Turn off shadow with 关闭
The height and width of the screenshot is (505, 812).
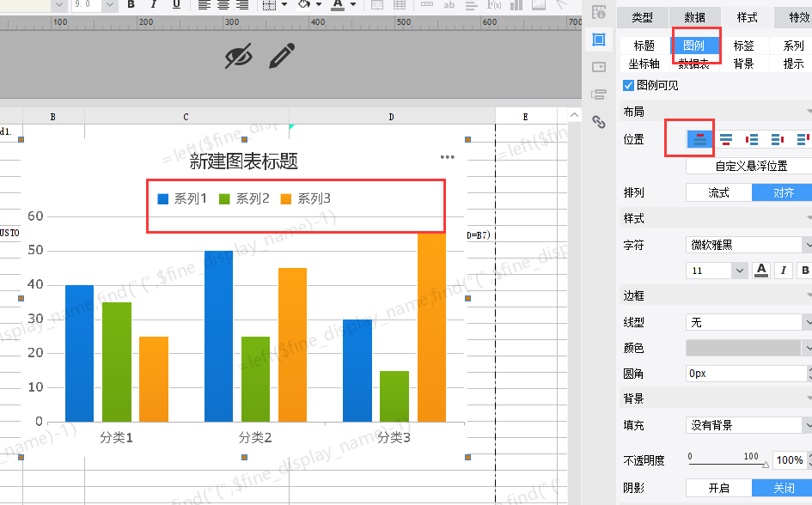coord(783,488)
